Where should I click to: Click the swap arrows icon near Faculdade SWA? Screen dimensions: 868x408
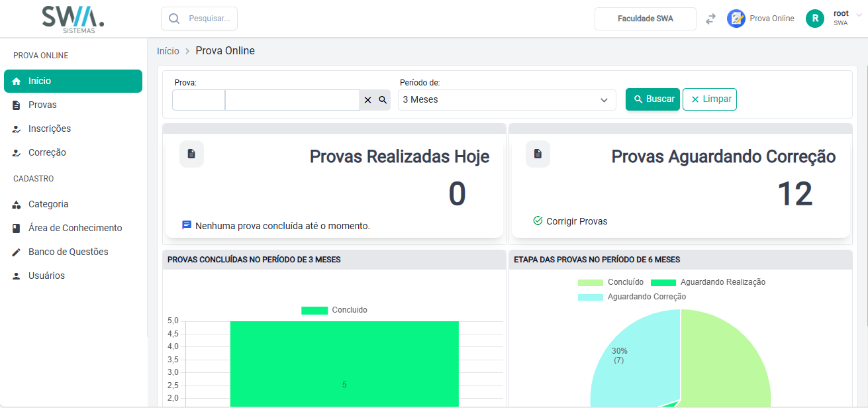point(710,19)
